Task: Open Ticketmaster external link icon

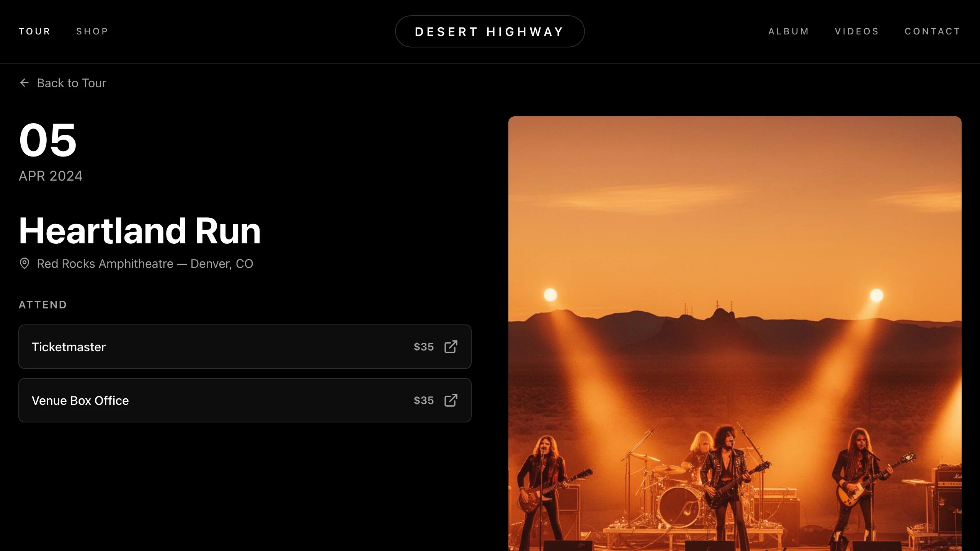Action: point(451,347)
